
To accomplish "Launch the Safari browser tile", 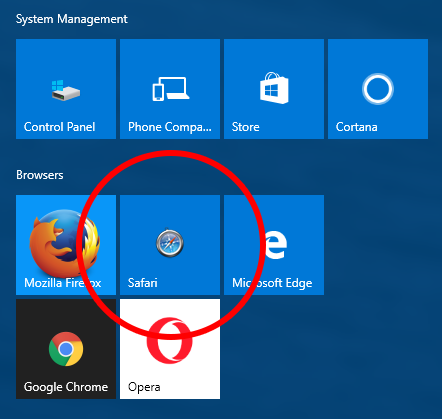I will 170,245.
